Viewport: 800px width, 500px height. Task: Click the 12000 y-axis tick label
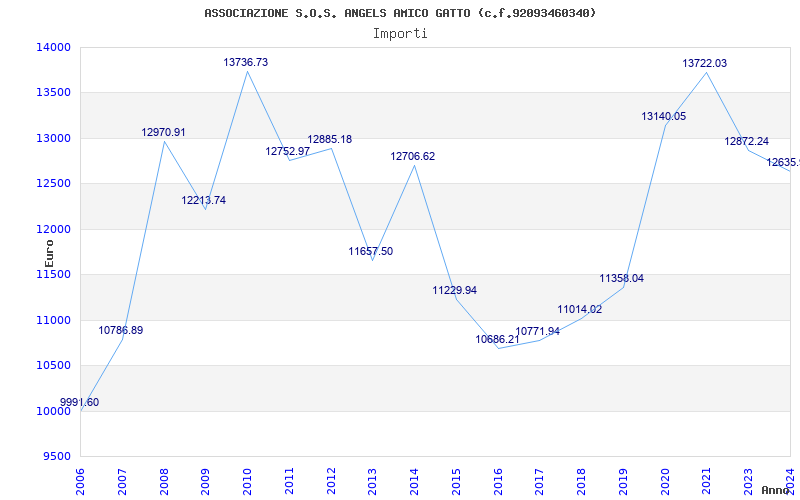53,229
